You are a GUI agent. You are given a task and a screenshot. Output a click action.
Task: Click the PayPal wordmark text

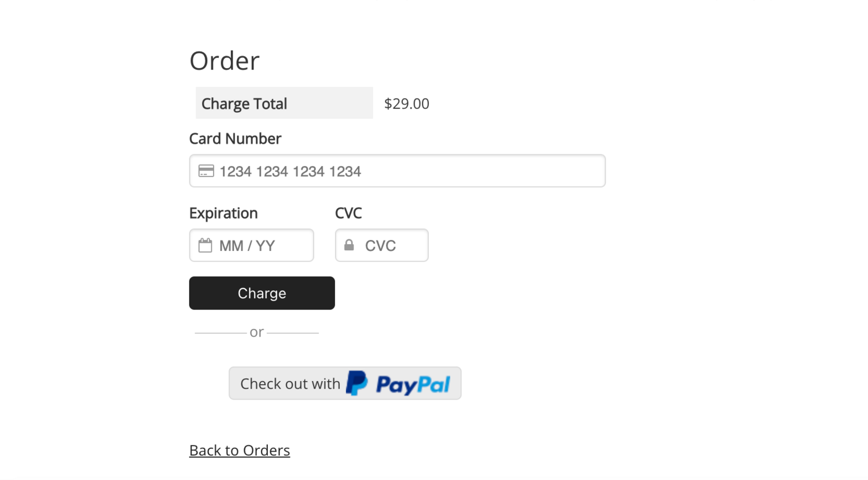[x=413, y=384]
